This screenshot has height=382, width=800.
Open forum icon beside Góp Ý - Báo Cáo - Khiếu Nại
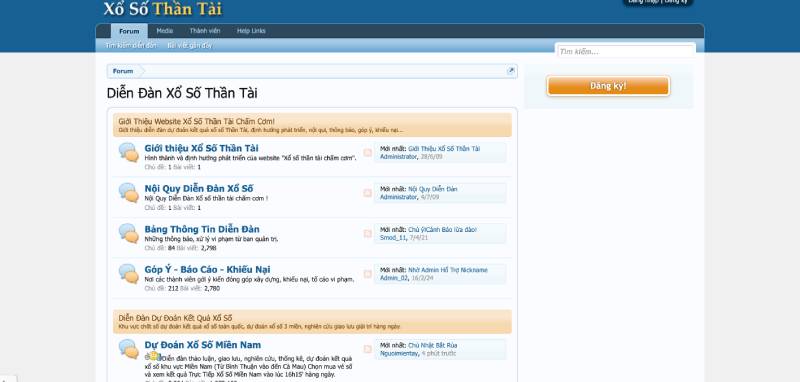(129, 273)
